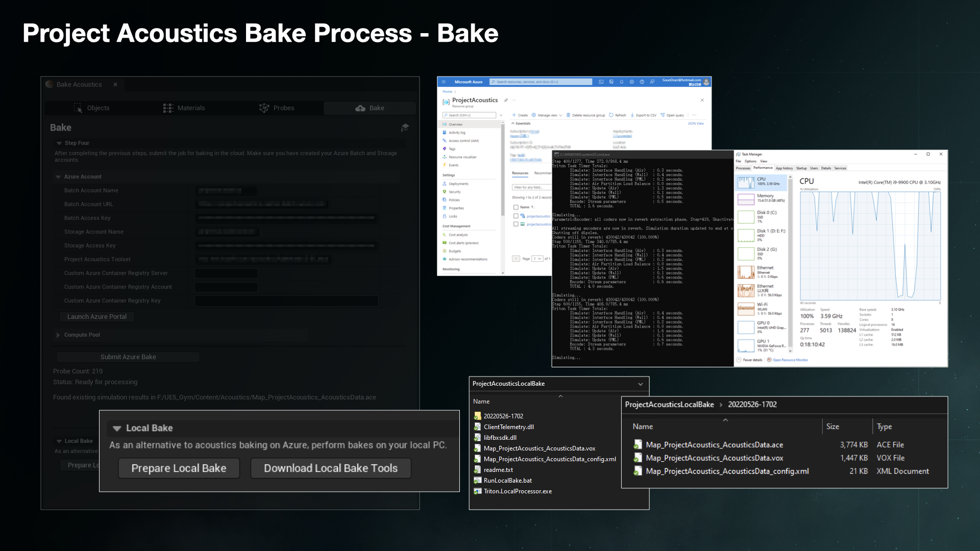Switch to App history tab in Task Manager
The height and width of the screenshot is (551, 980).
[785, 168]
